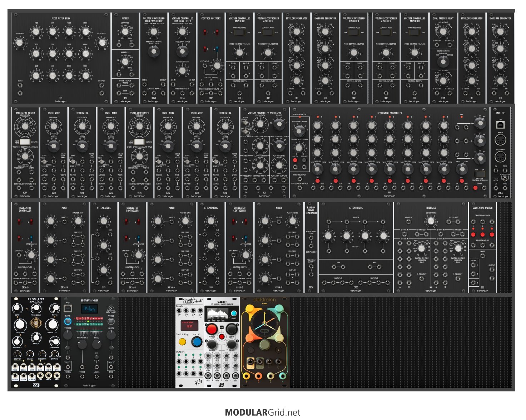The image size is (526, 420).
Task: Flip switch 3 on the Control Voltages module
Action: coord(205,49)
